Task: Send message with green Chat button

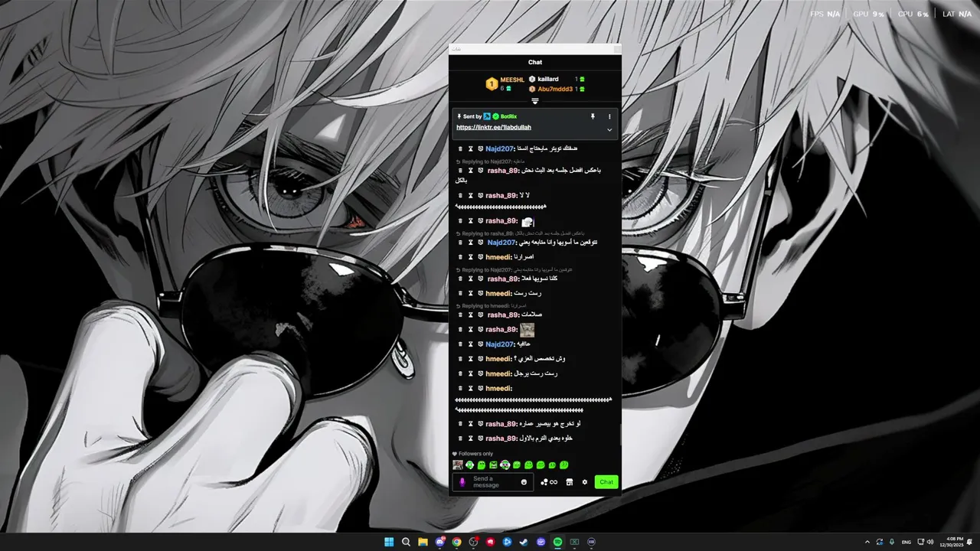Action: (606, 482)
